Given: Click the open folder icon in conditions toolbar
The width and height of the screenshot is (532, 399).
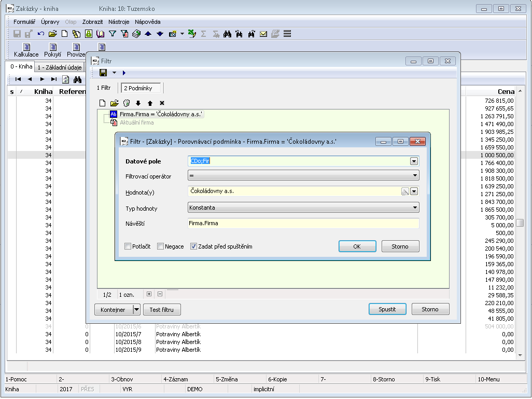Looking at the screenshot, I should pyautogui.click(x=115, y=103).
